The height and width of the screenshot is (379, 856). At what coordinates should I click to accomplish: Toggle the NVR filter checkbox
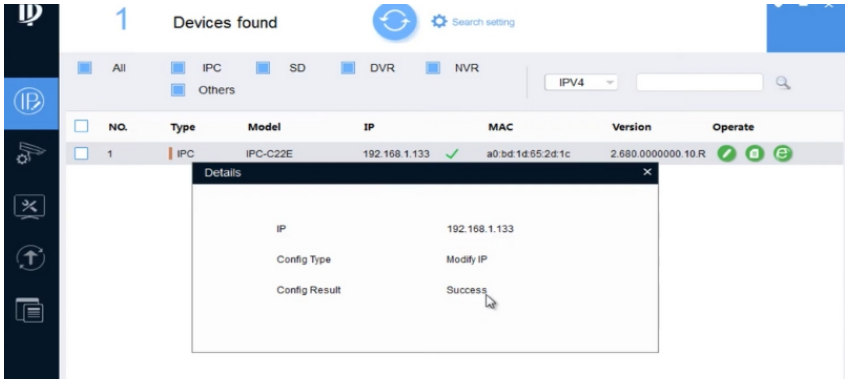pyautogui.click(x=433, y=68)
